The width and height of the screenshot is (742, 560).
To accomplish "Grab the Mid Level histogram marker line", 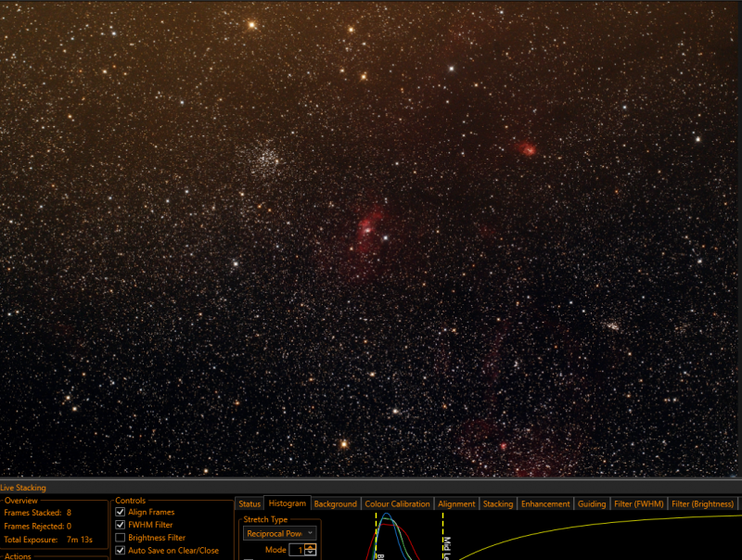I will pyautogui.click(x=443, y=536).
